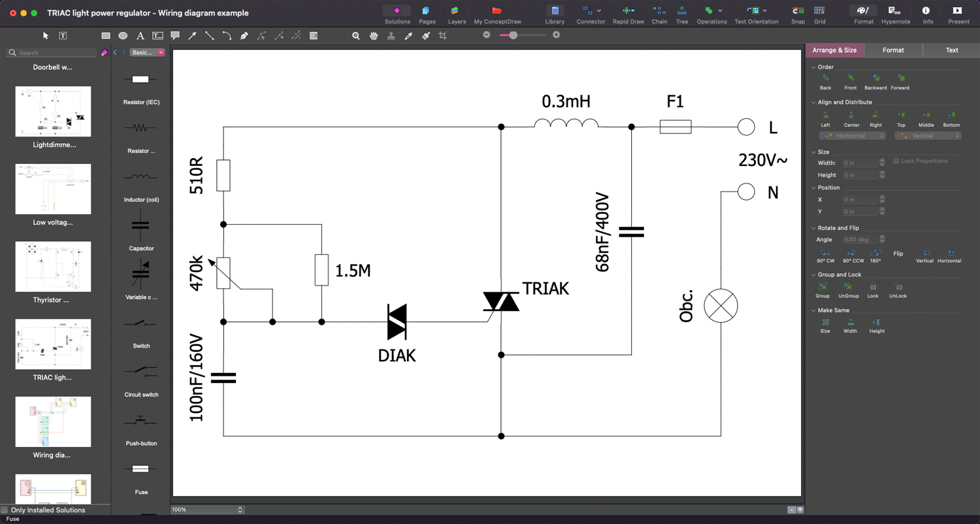Select the Inductor (coil) library shape

(140, 177)
